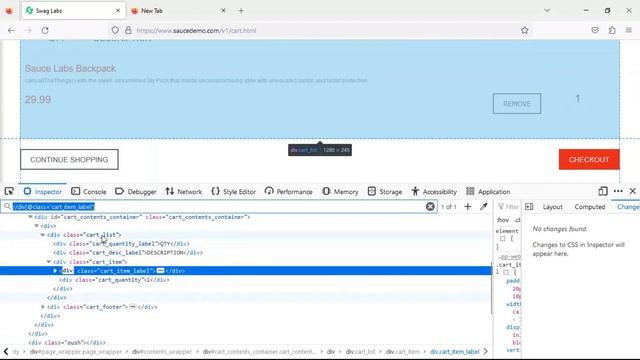Open DevTools more options menu
Image resolution: width=640 pixels, height=360 pixels.
[618, 191]
